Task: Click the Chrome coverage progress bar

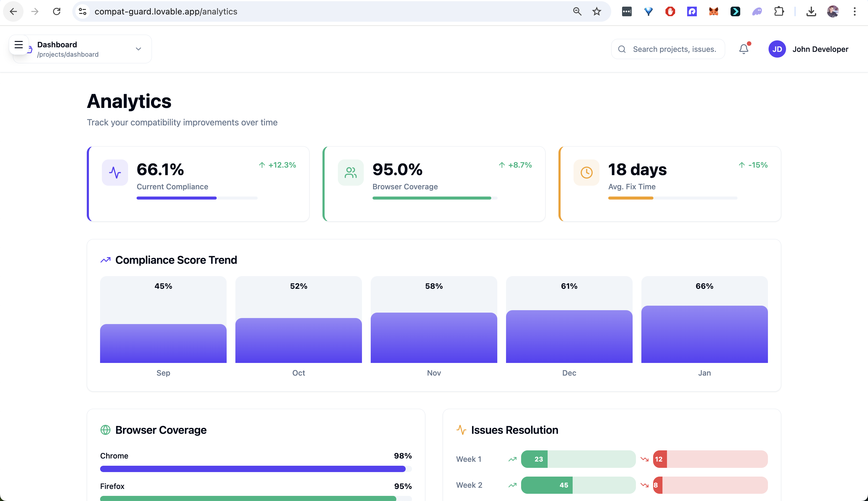Action: [x=256, y=469]
